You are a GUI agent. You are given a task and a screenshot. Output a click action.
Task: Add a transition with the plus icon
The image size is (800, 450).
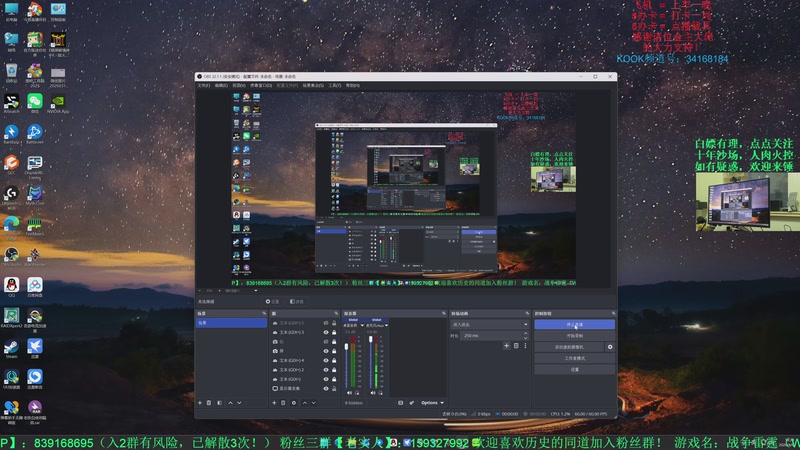(x=507, y=346)
